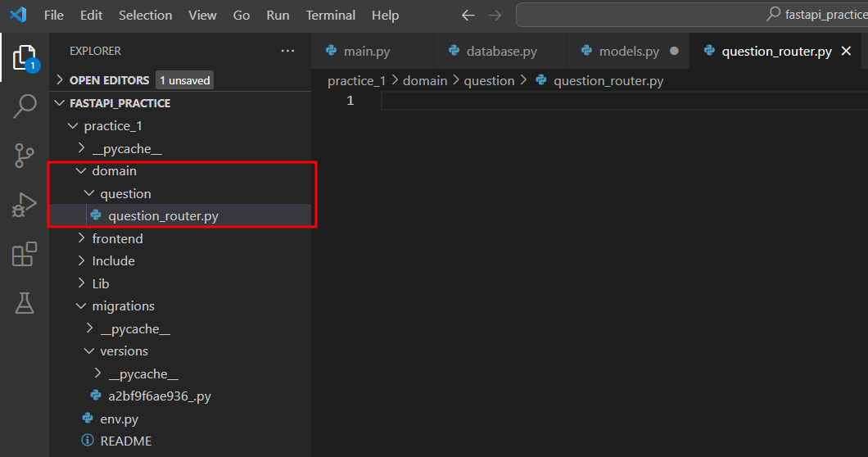This screenshot has height=457, width=868.
Task: Click the Python icon on main.py tab
Action: [x=331, y=51]
